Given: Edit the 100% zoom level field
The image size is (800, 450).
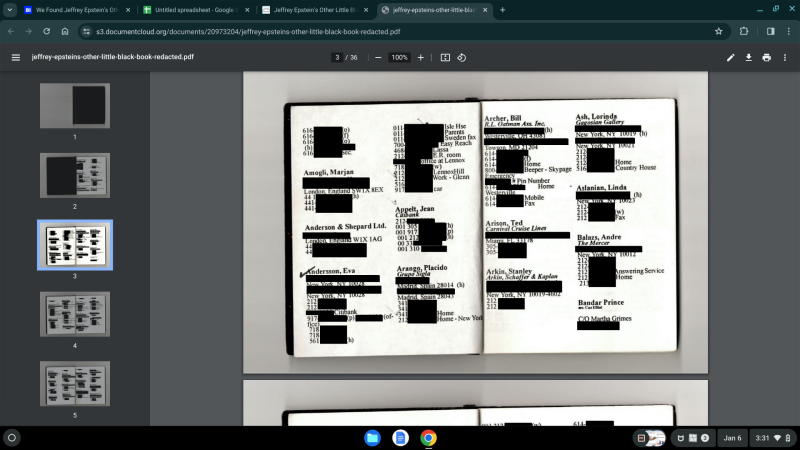Looking at the screenshot, I should 399,58.
